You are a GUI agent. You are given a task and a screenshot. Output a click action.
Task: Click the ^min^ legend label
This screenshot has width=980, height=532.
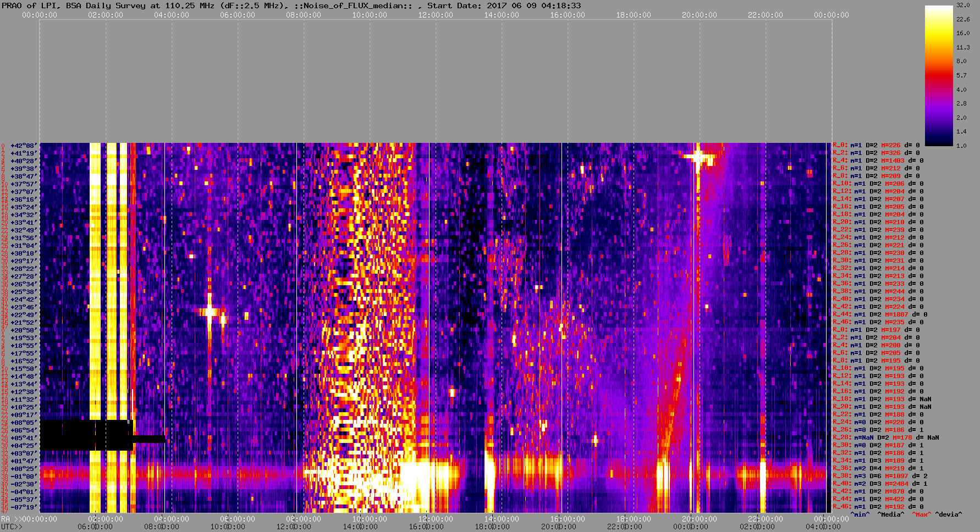point(860,515)
